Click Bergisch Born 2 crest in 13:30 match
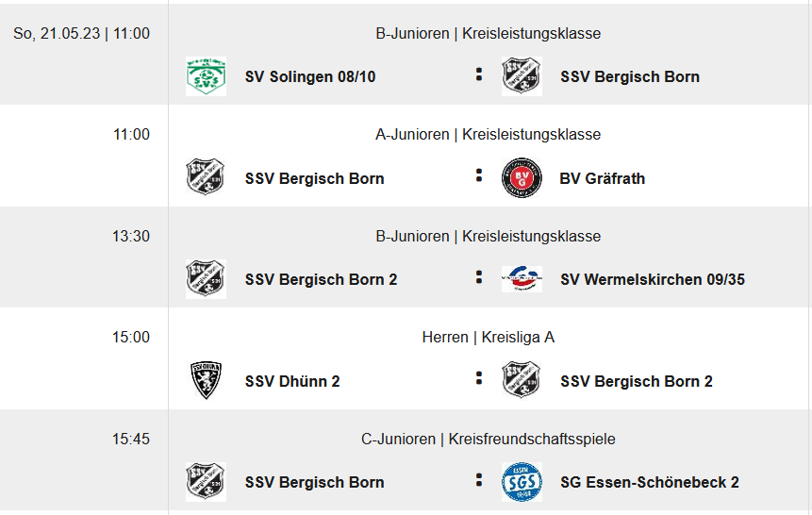Screen dimensions: 812x515 coord(206,279)
